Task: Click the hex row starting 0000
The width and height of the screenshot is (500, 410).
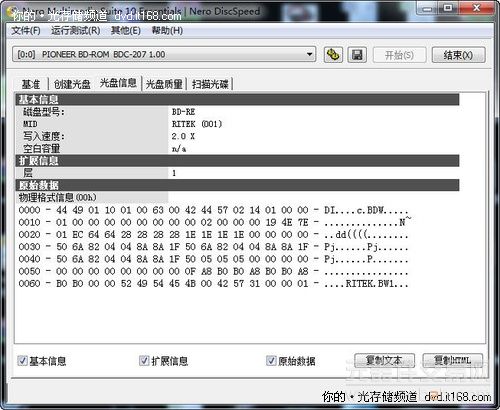Action: point(213,210)
